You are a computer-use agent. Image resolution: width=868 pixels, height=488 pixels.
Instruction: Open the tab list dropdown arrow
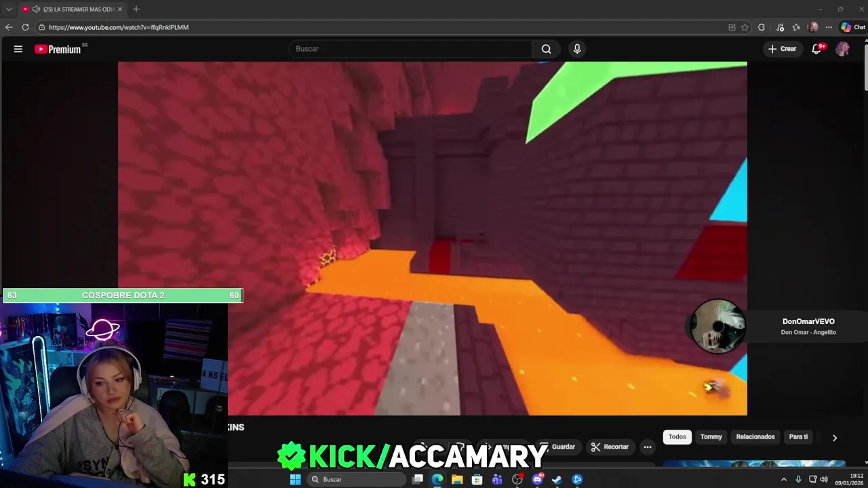coord(9,9)
